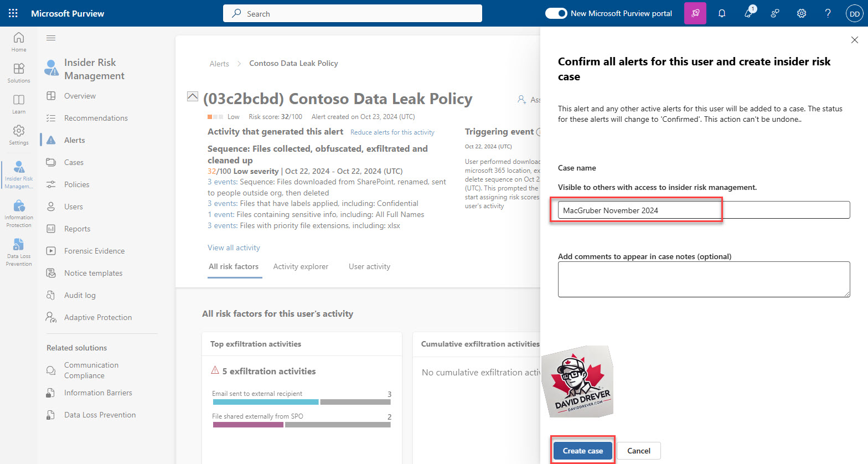Viewport: 868px width, 464px height.
Task: Open the connected users header icon
Action: [775, 13]
